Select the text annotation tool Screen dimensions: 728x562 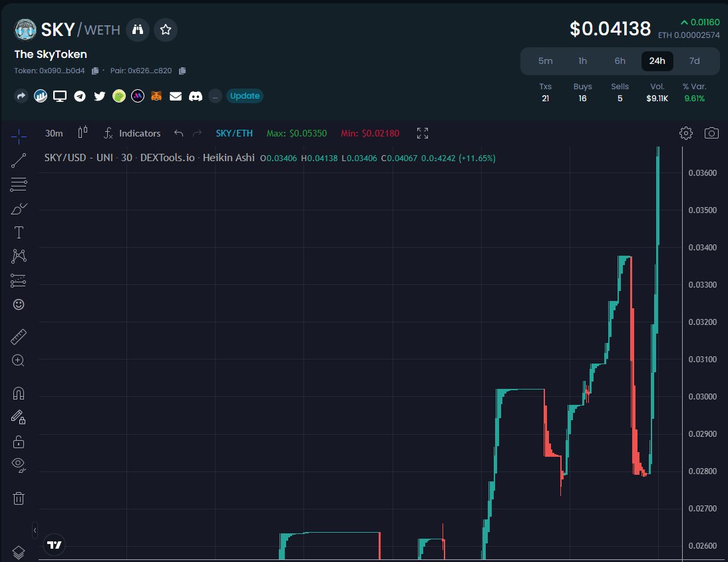click(19, 232)
